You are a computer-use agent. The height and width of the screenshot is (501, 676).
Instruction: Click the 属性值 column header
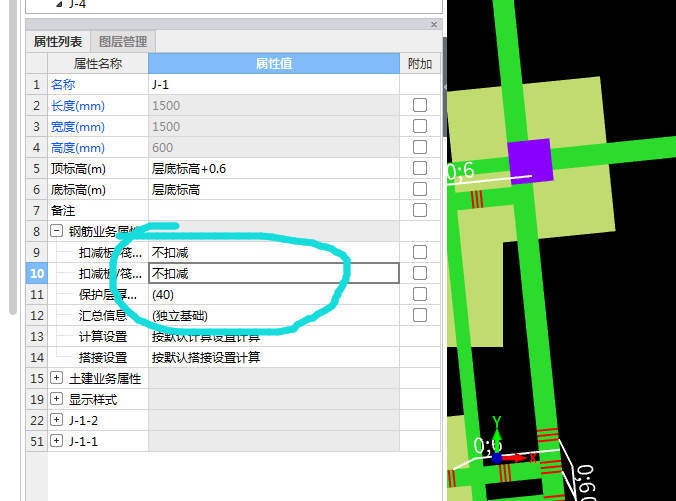(x=274, y=64)
